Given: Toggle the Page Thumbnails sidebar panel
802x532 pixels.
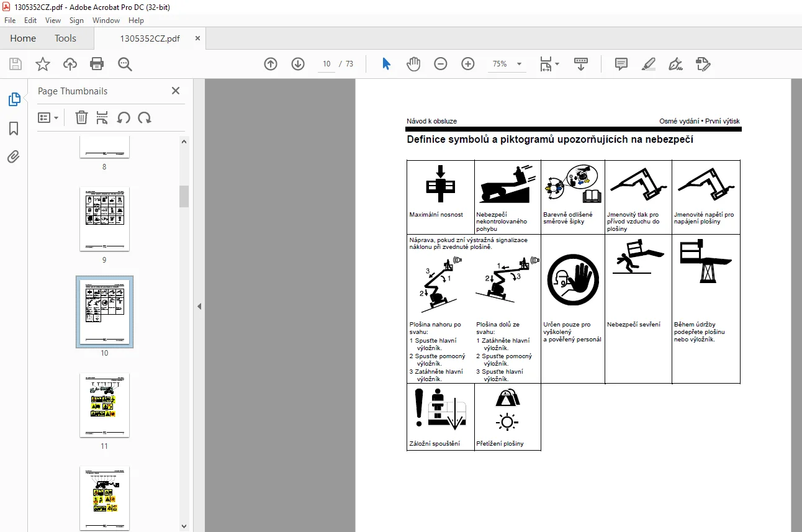Looking at the screenshot, I should 14,99.
